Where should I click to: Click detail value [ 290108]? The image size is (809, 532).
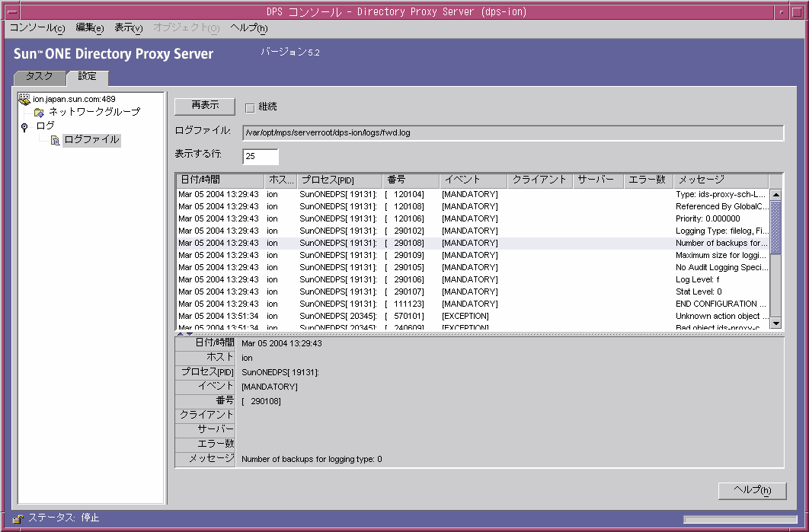261,402
